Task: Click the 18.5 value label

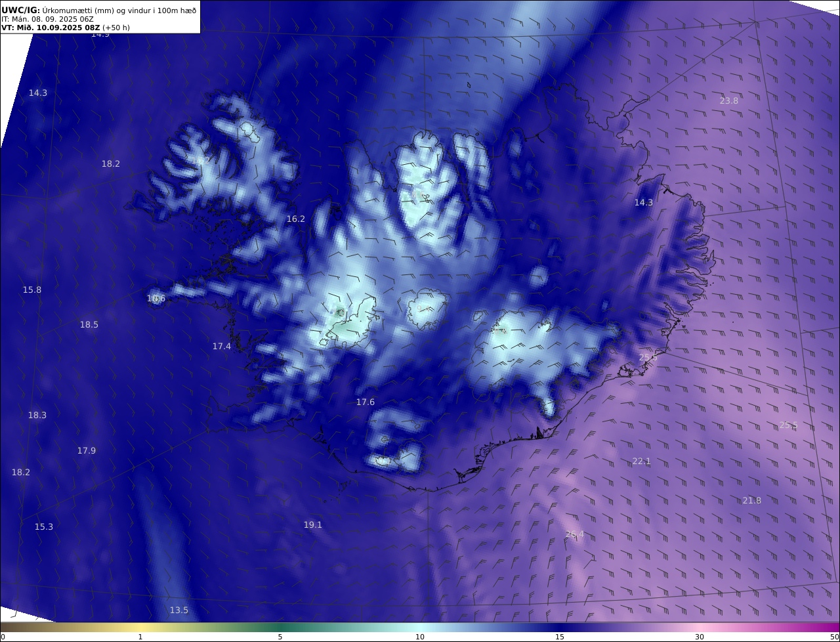Action: [x=89, y=324]
